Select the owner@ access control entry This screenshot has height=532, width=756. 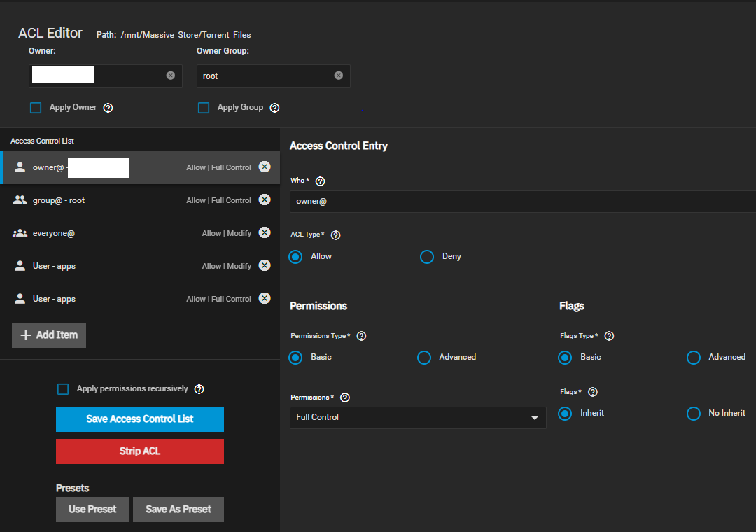tap(140, 167)
